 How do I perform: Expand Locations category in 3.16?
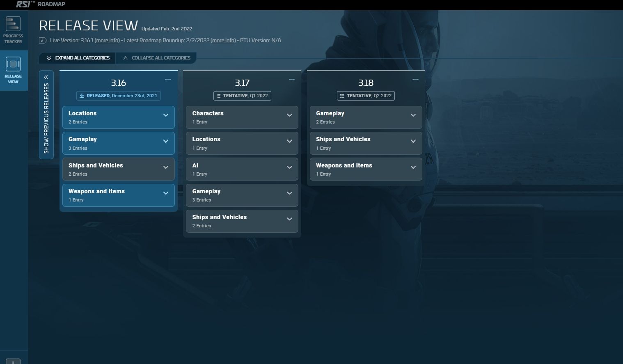[x=119, y=117]
